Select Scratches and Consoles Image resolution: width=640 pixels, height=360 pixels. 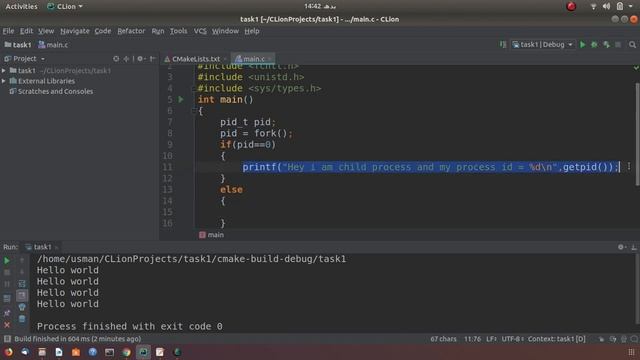pos(55,91)
